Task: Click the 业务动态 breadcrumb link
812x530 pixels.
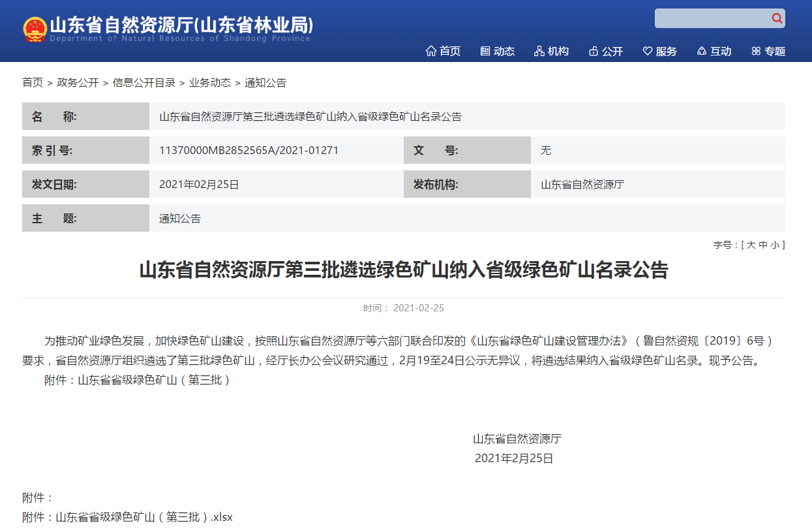Action: [x=209, y=82]
